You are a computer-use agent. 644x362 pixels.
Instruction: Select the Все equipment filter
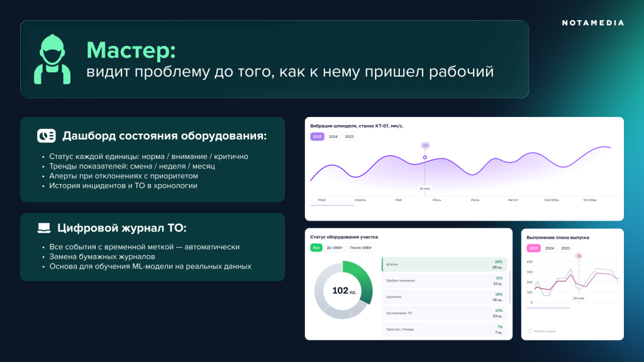coord(316,248)
